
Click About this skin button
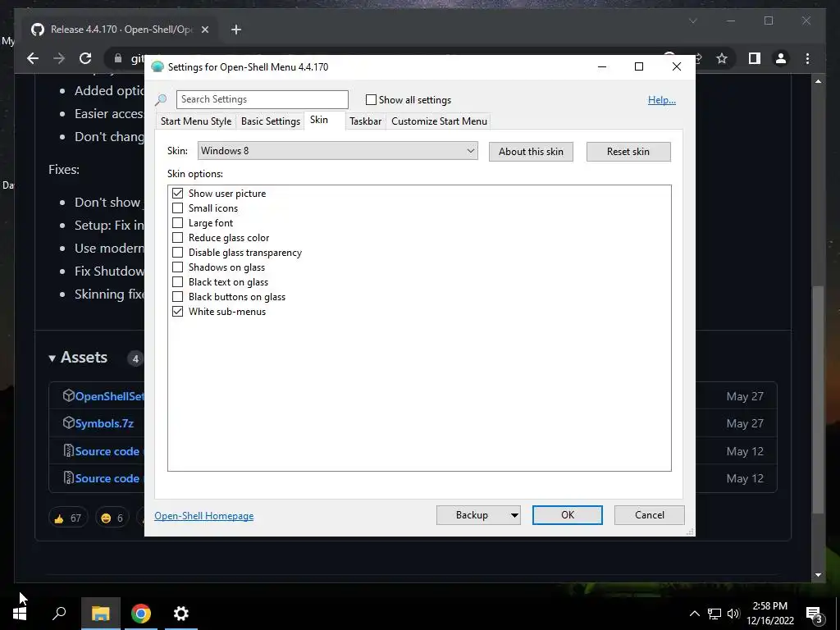coord(531,152)
